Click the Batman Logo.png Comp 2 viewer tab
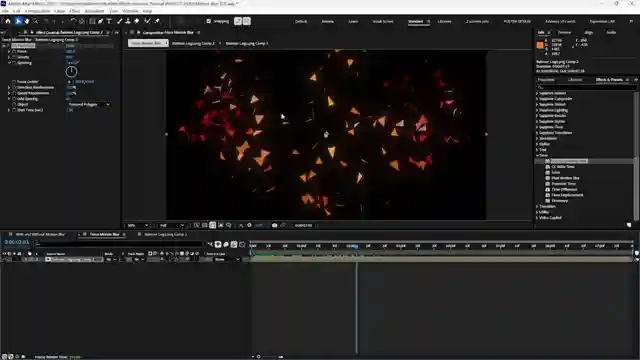Screen dimensions: 640x360 pos(193,43)
